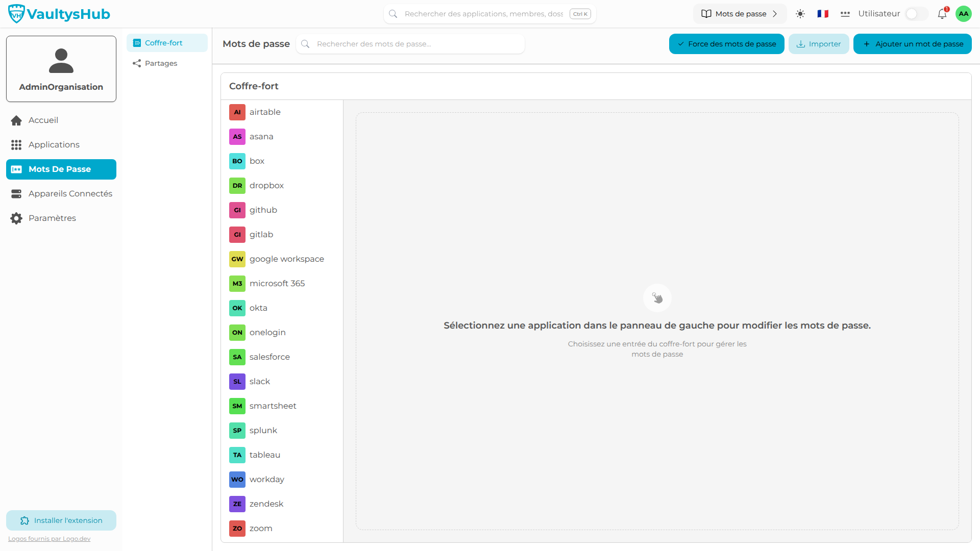Click the AdminOrganisation profile card
980x551 pixels.
tap(61, 69)
